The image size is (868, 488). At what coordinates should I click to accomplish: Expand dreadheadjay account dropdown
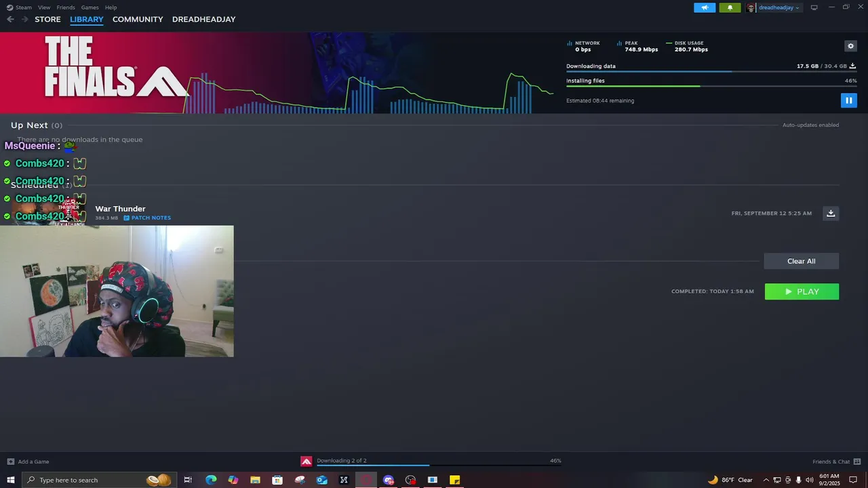pos(778,7)
